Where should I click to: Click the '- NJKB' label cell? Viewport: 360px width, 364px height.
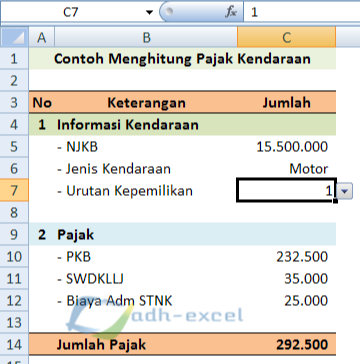tap(146, 147)
